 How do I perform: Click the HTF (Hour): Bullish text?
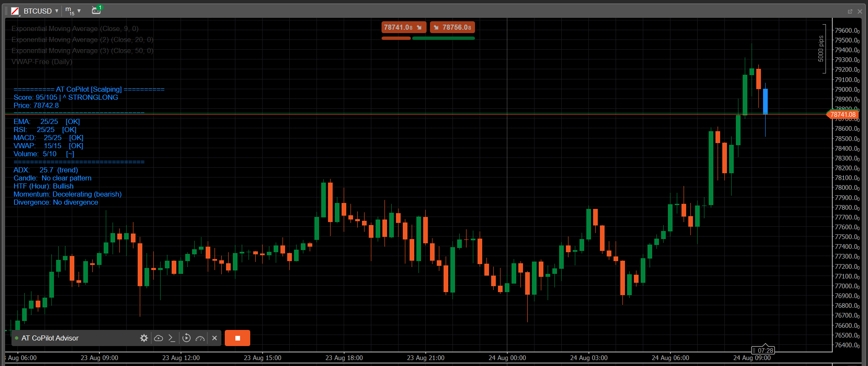[x=43, y=186]
